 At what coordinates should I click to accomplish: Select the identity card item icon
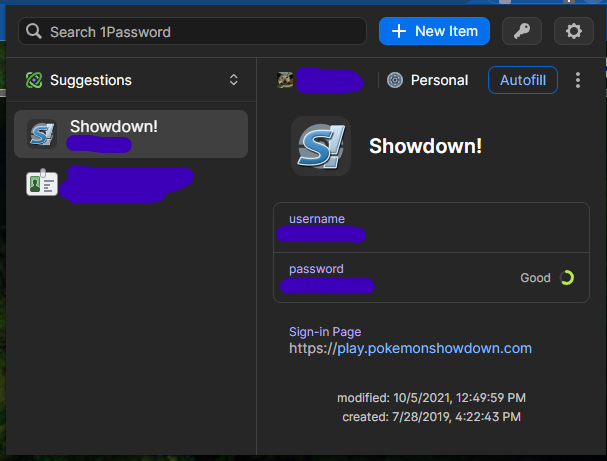coord(41,184)
